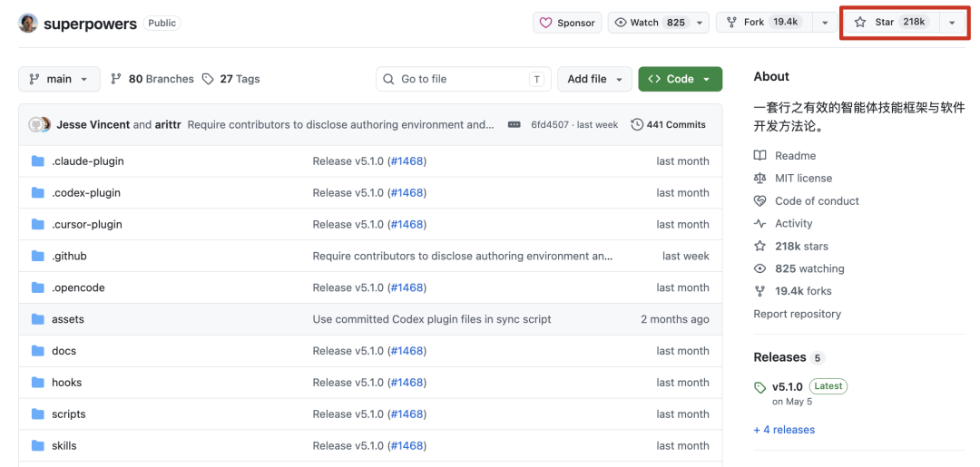Click the folder icon for .github
The height and width of the screenshot is (467, 980).
[x=38, y=256]
